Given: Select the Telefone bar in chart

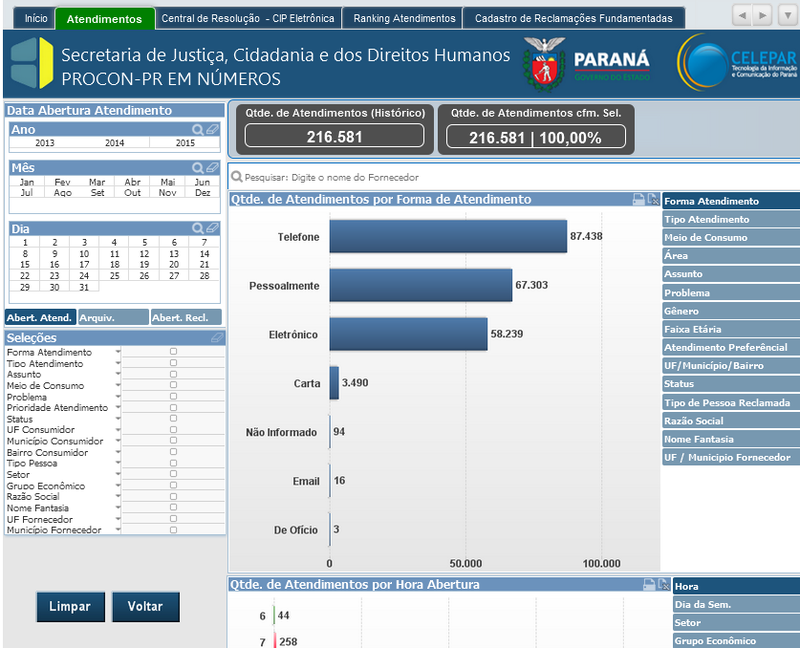Looking at the screenshot, I should (448, 236).
